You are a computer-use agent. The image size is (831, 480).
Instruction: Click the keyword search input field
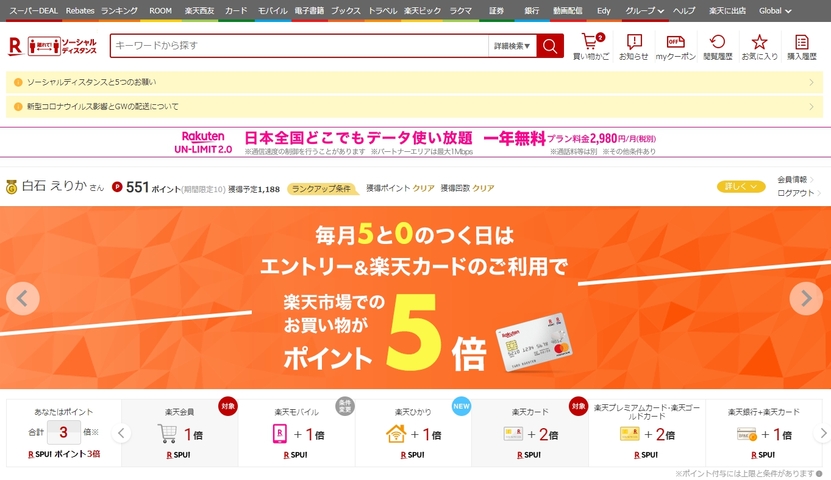[299, 46]
